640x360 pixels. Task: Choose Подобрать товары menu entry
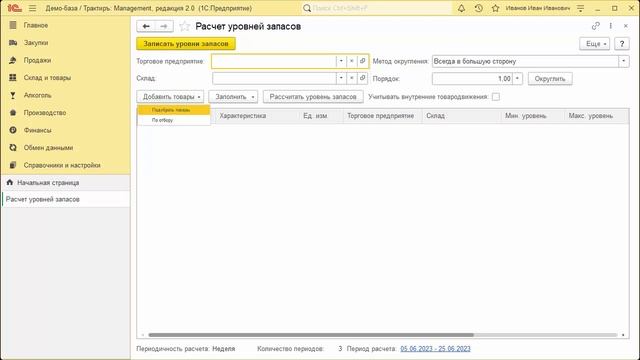pos(173,110)
